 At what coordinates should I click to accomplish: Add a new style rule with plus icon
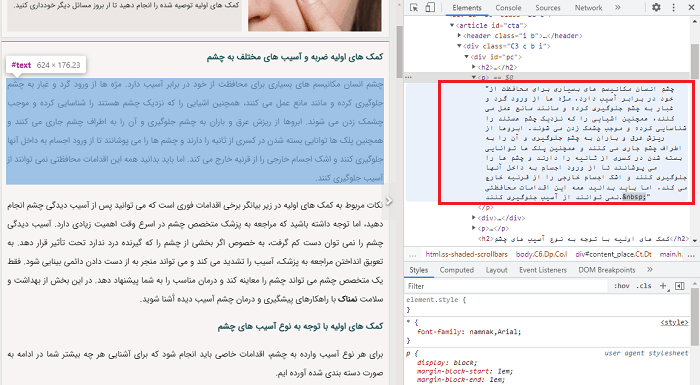tap(663, 286)
